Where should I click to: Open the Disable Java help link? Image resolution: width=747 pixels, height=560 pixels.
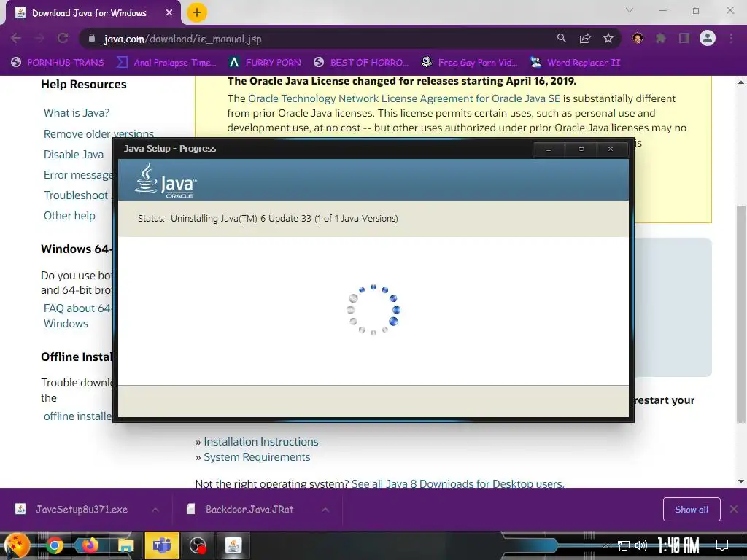coord(74,155)
